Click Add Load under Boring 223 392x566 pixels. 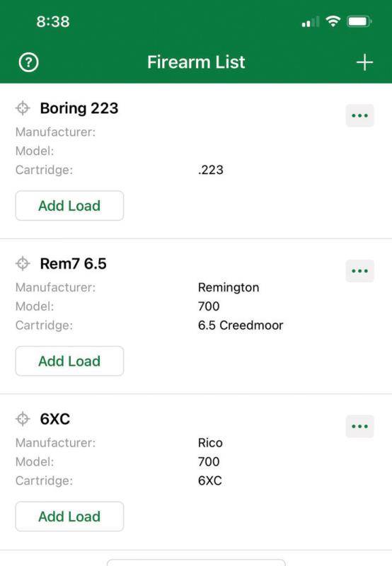click(x=69, y=205)
